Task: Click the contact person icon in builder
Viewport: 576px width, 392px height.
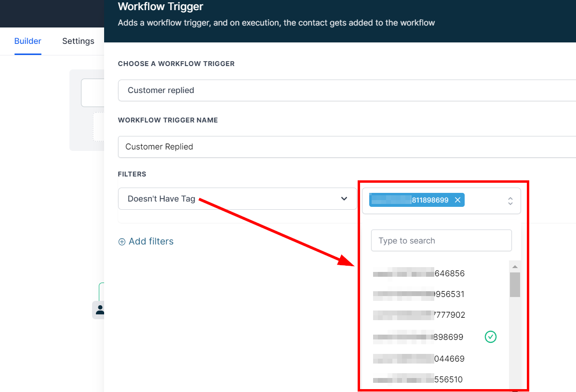Action: [100, 310]
